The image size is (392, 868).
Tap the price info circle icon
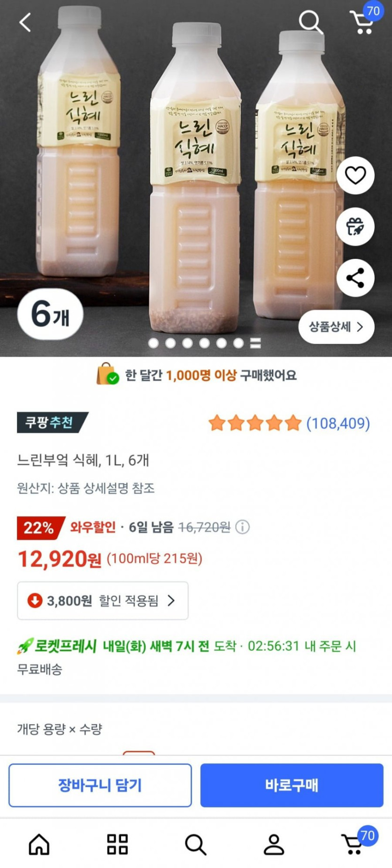click(242, 527)
